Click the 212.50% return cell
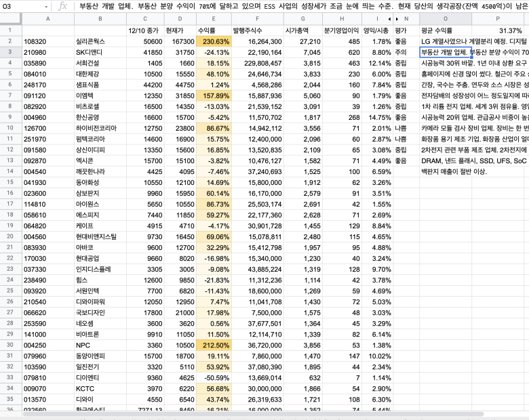This screenshot has width=529, height=420. coord(214,345)
